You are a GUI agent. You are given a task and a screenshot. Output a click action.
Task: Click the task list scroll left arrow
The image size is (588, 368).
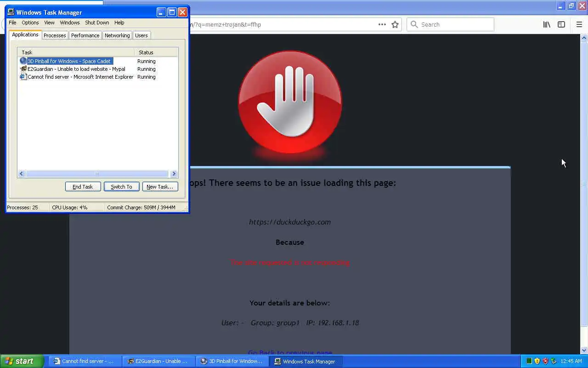(22, 174)
